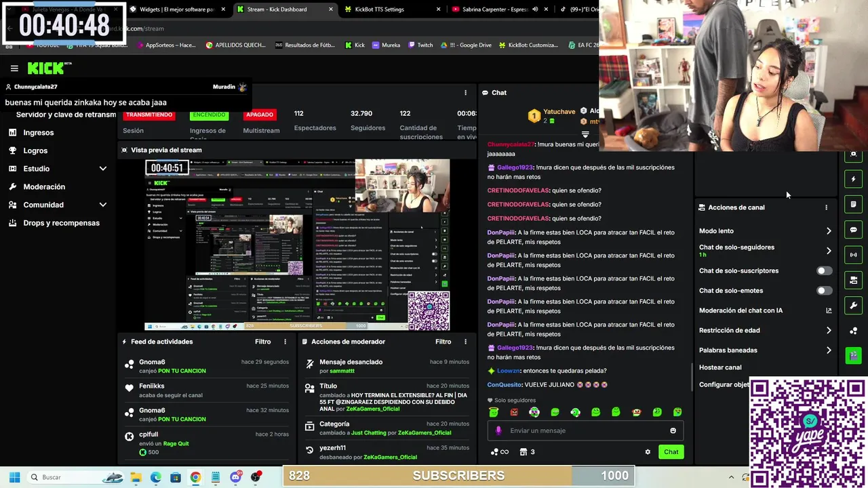
Task: Switch to Sabrina Carpenter Espresso tab
Action: (498, 9)
